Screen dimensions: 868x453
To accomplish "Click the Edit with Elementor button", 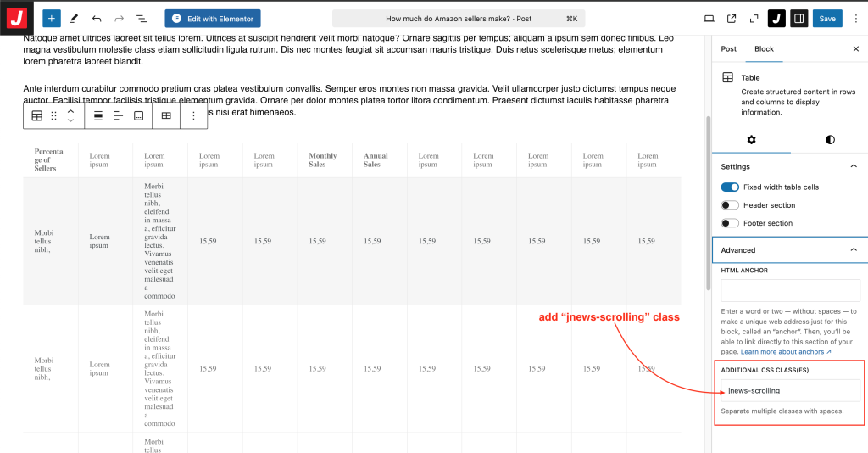I will point(211,18).
